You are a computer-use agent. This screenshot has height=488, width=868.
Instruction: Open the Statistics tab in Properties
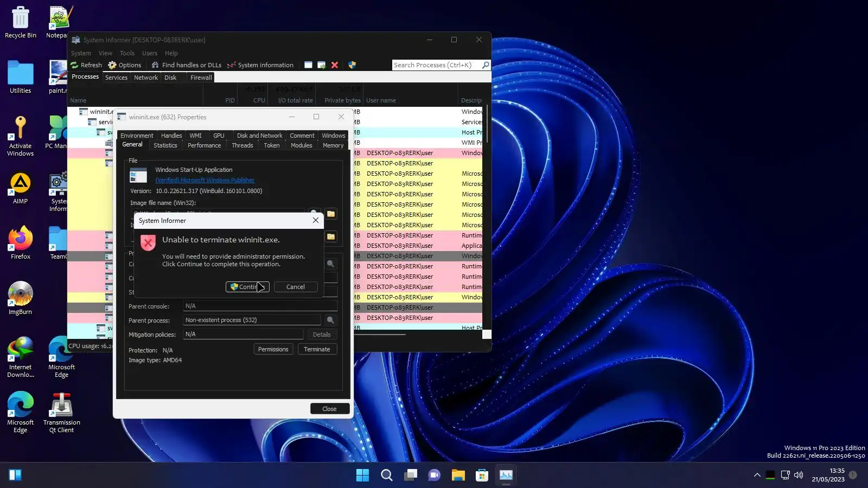tap(165, 145)
